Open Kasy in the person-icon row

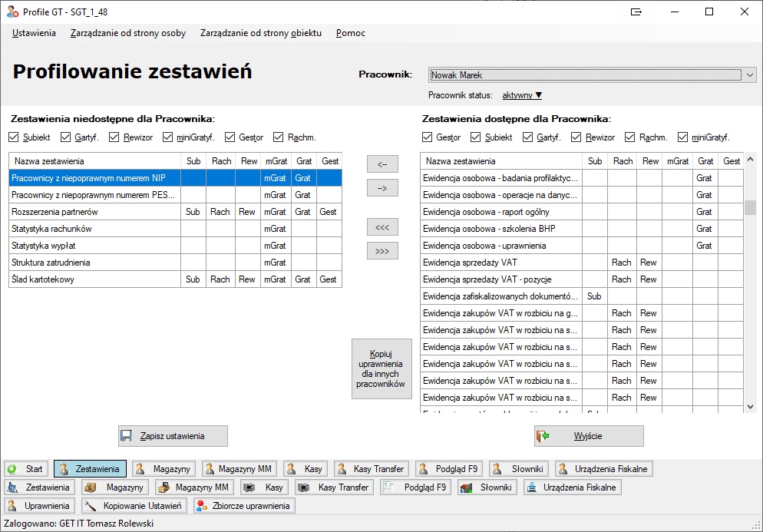[x=305, y=469]
